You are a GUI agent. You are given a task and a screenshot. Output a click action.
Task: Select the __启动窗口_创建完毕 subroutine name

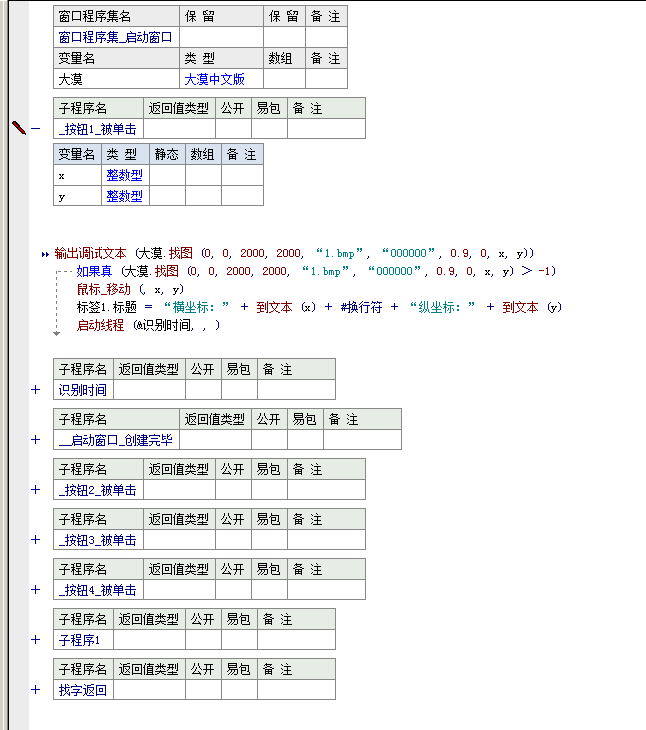(116, 440)
